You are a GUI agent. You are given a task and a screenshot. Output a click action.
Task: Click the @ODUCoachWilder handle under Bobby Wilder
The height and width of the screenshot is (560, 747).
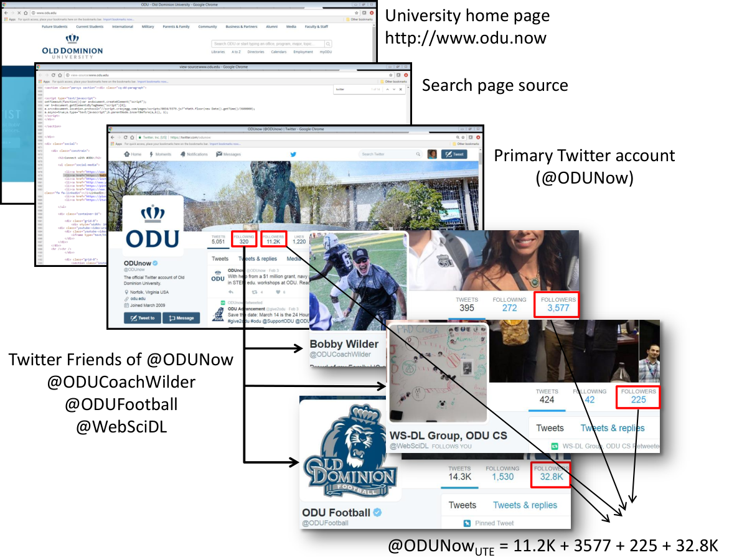point(341,355)
